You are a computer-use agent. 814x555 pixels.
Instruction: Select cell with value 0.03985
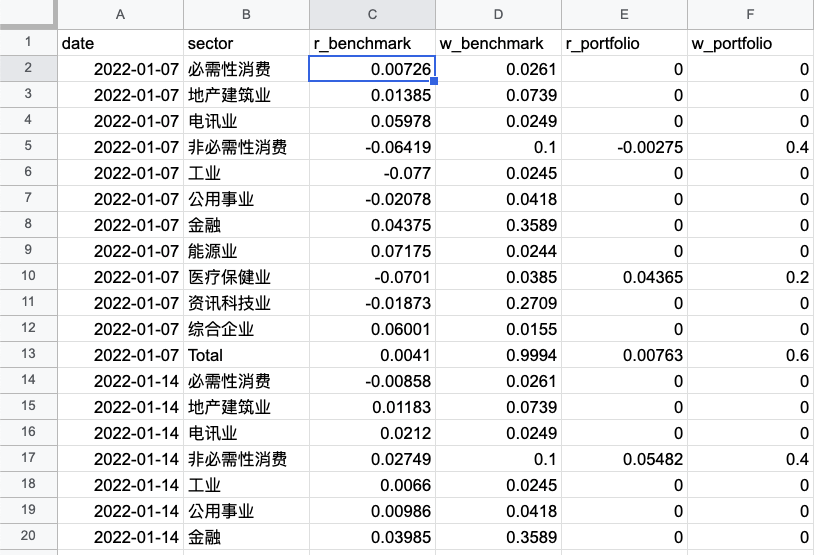tap(372, 536)
